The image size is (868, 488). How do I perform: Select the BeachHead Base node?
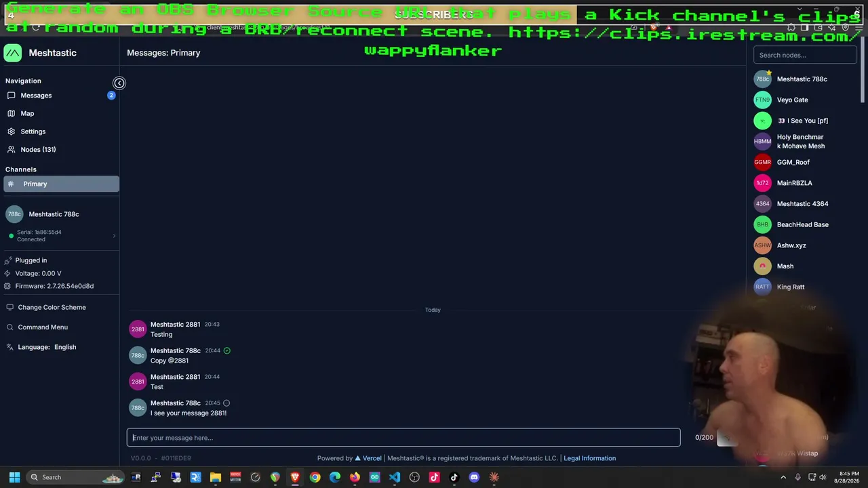coord(802,225)
